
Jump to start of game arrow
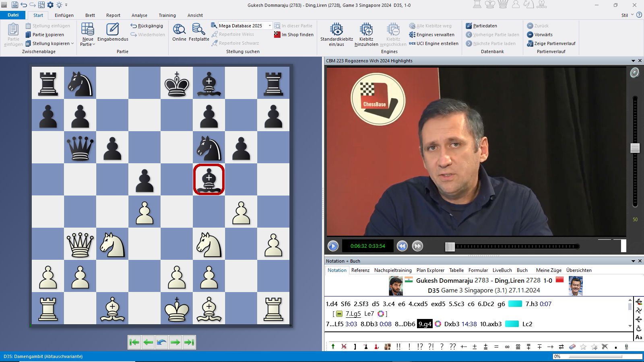pyautogui.click(x=134, y=342)
